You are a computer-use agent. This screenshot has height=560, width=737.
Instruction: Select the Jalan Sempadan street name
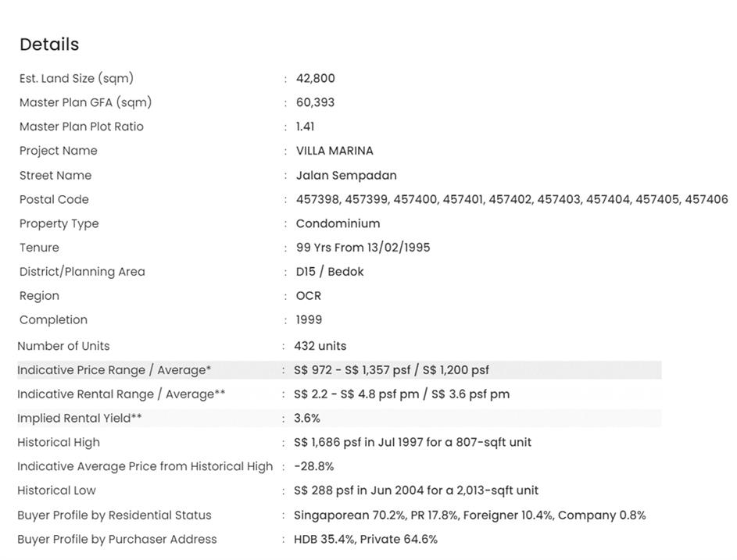346,176
